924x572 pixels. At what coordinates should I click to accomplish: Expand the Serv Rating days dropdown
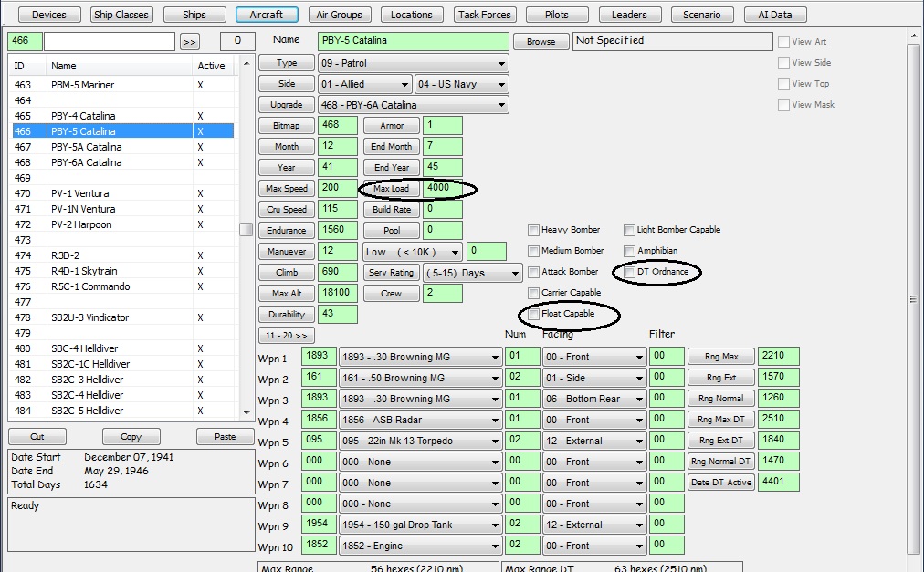[473, 273]
